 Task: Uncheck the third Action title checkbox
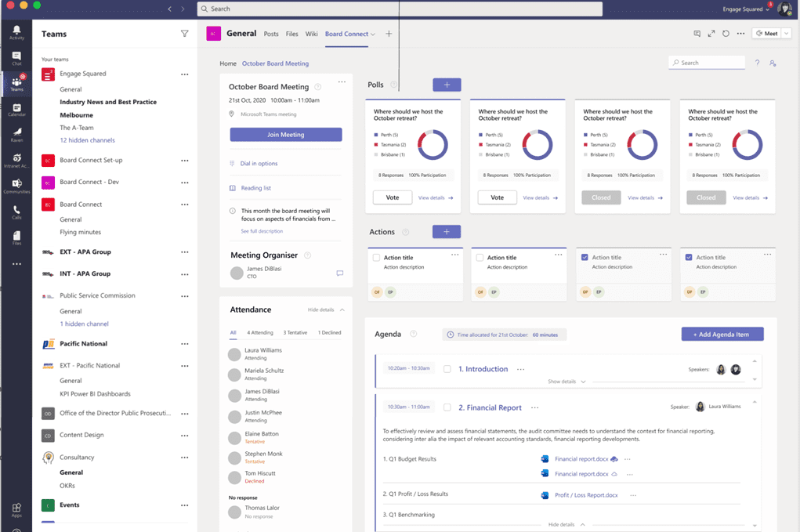pos(585,258)
